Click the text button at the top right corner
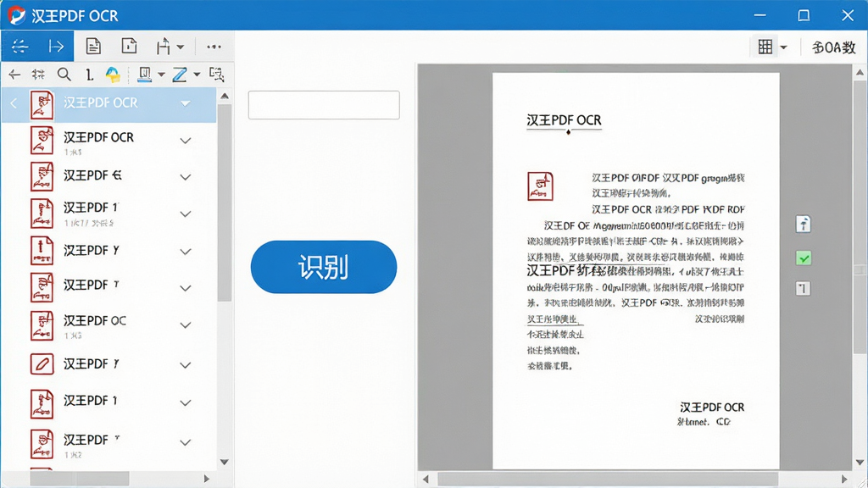Screen dimensions: 868x488 point(834,47)
